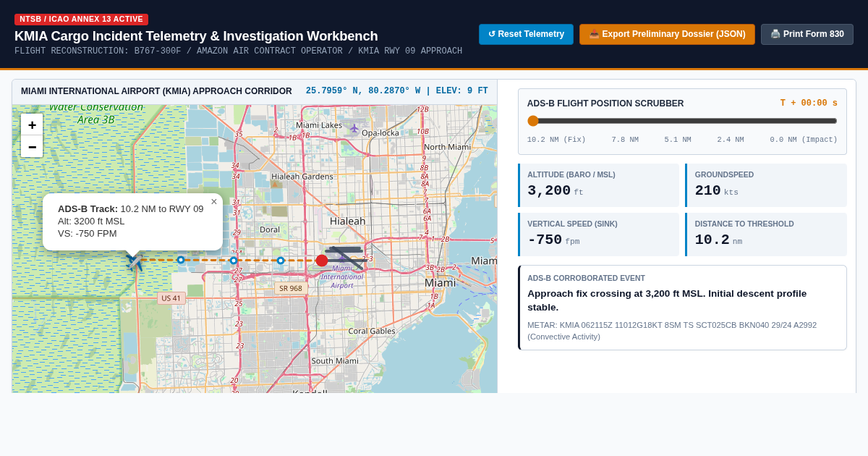The width and height of the screenshot is (868, 456).
Task: Click the Opa-locka airport icon on map
Action: point(354,128)
